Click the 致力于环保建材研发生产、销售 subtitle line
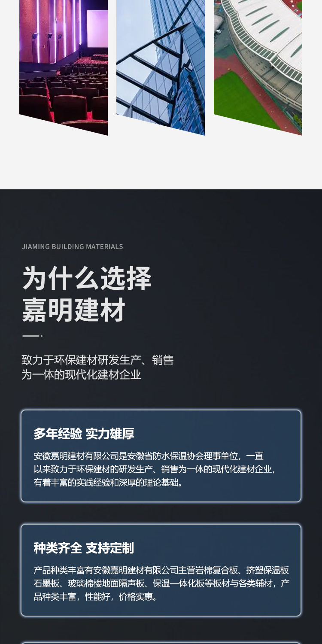The image size is (322, 644). 97,360
